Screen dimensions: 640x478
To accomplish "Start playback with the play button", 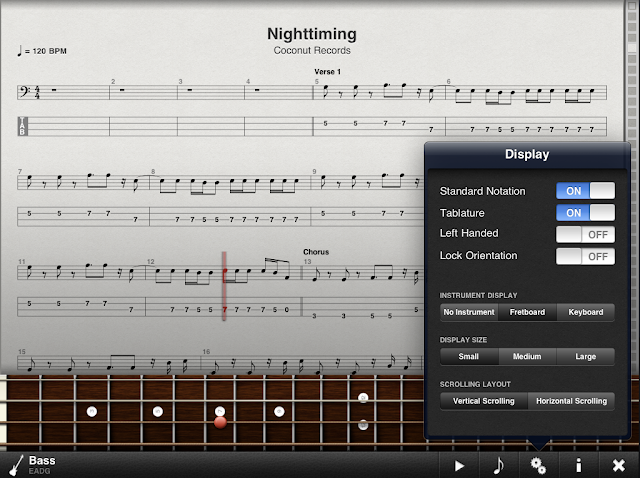I will [x=459, y=465].
